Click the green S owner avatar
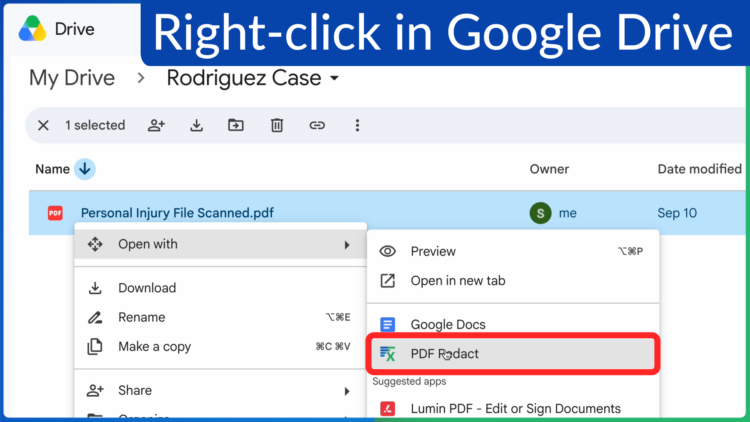 [540, 213]
